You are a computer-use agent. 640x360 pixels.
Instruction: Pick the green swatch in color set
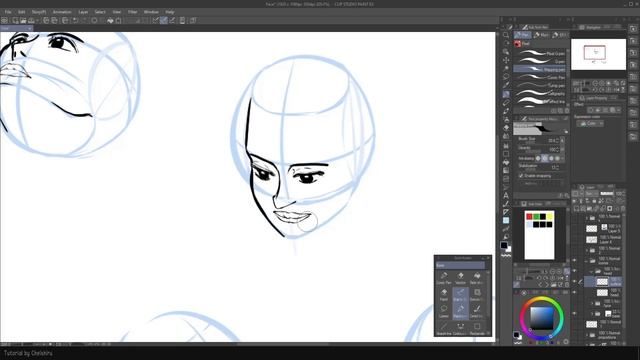(536, 216)
